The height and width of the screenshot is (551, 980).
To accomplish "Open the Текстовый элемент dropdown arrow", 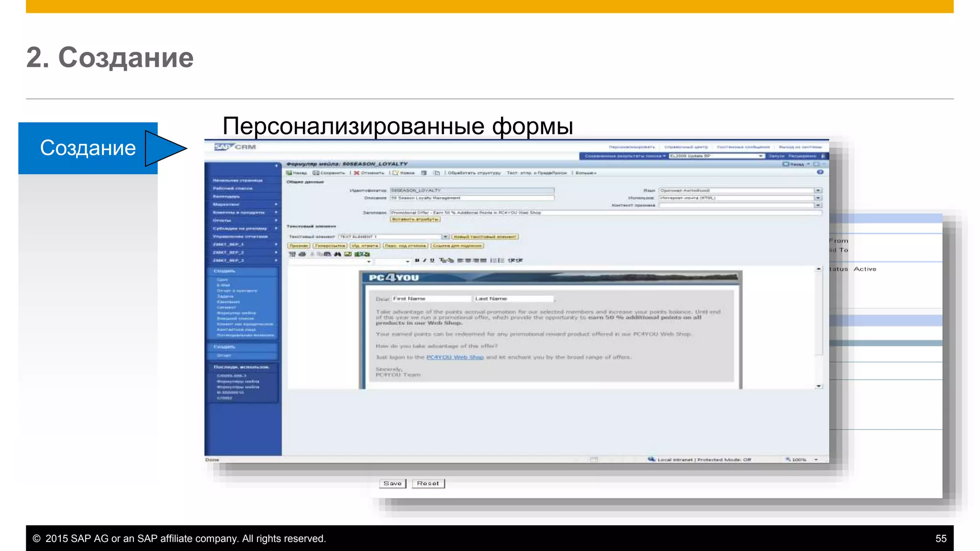I will (x=445, y=236).
